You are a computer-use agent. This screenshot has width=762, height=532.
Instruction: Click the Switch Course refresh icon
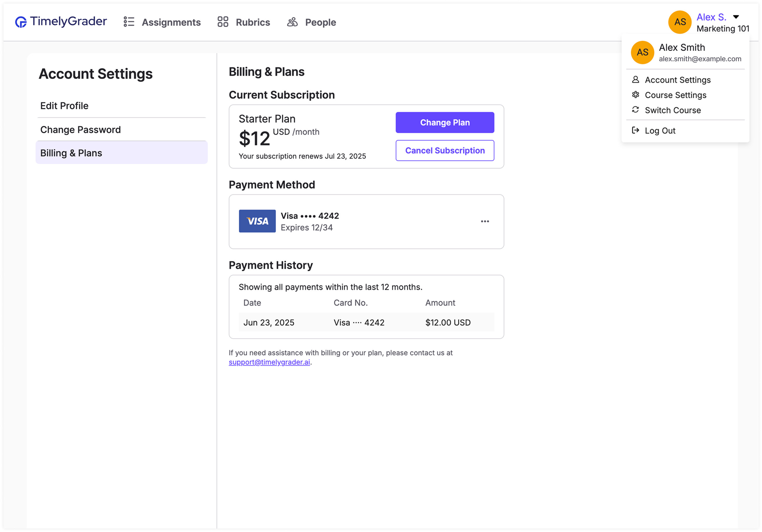(x=635, y=110)
